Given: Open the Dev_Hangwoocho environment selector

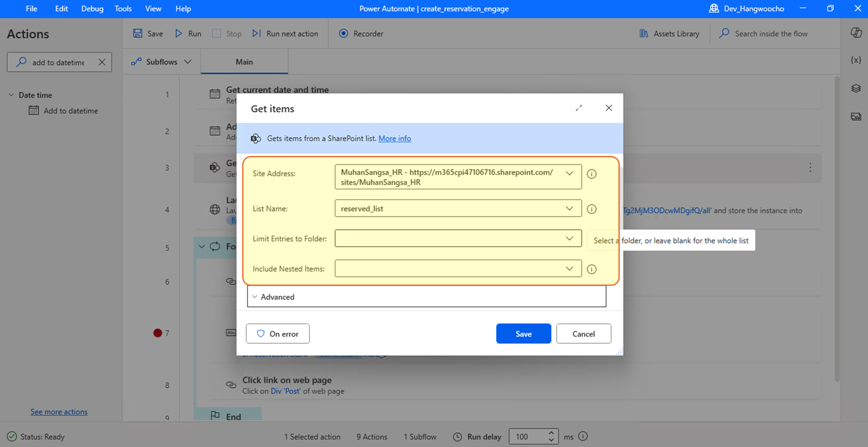Looking at the screenshot, I should pos(746,9).
